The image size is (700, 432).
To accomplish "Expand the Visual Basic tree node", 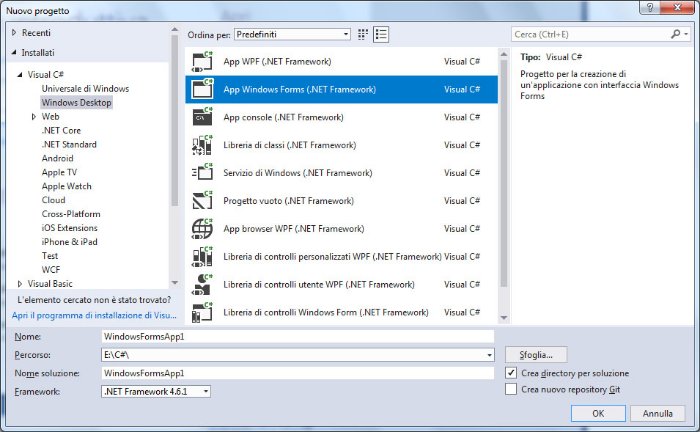I will [x=20, y=284].
